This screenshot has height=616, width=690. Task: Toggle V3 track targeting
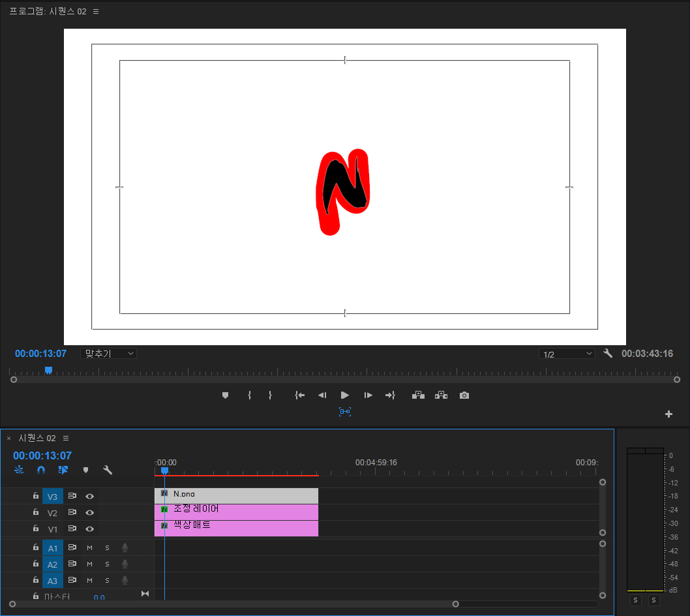click(x=52, y=496)
